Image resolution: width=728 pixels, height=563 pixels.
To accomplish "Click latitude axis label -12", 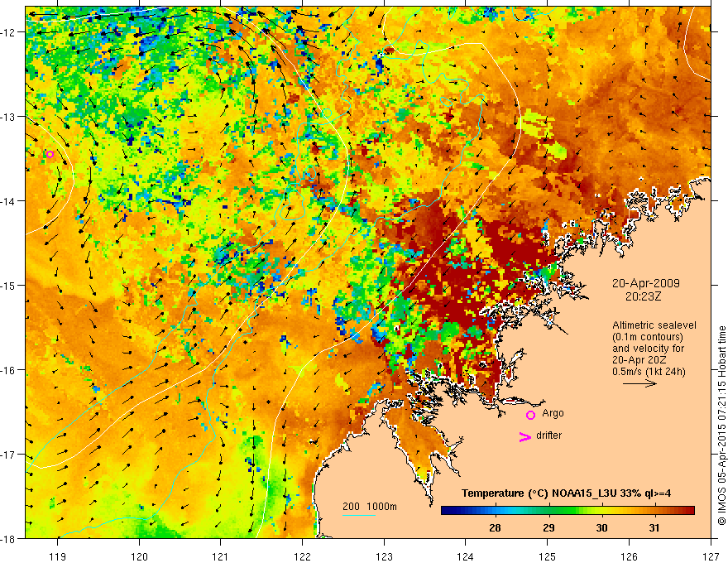I will click(x=8, y=32).
